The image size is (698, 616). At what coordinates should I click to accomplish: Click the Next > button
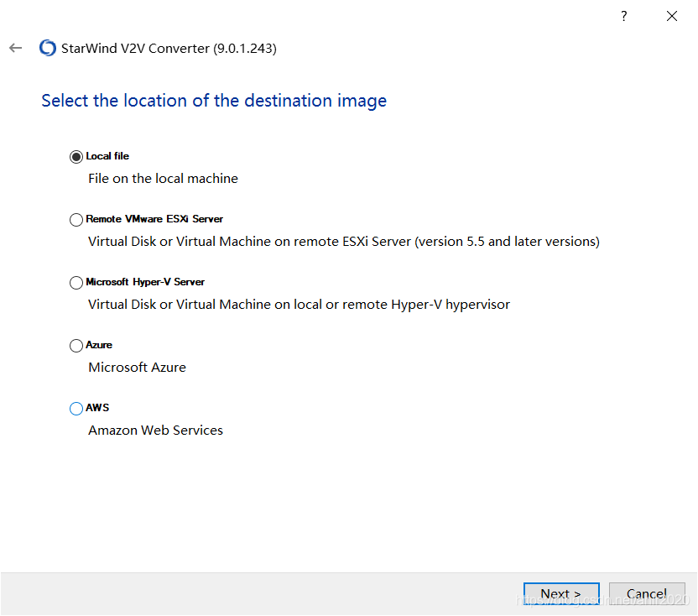tap(561, 593)
